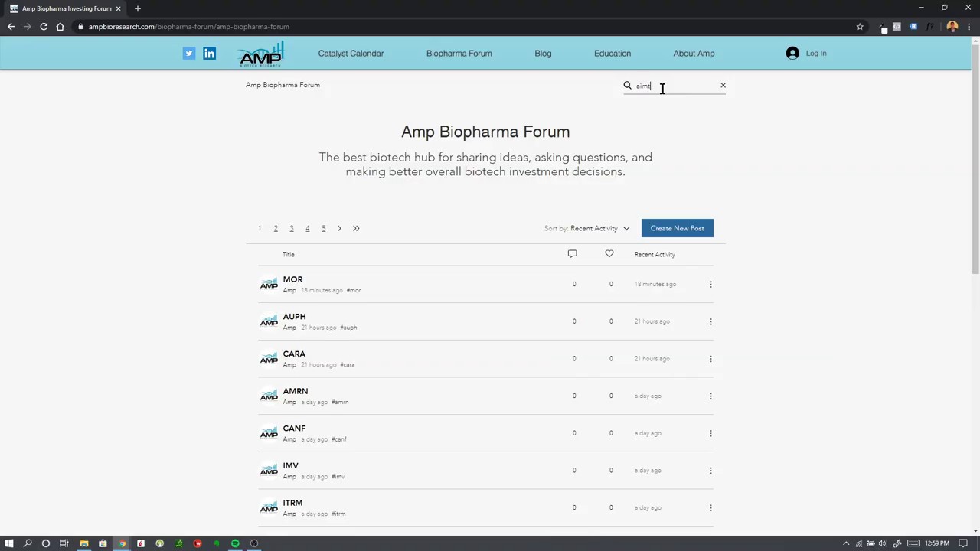This screenshot has height=551, width=980.
Task: Click browser back arrow
Action: click(11, 27)
